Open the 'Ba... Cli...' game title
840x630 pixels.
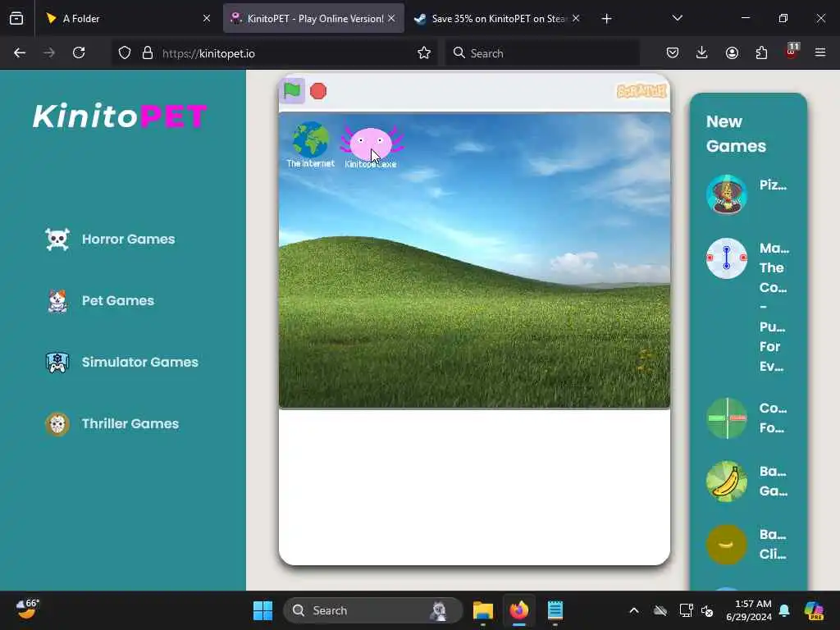(773, 545)
